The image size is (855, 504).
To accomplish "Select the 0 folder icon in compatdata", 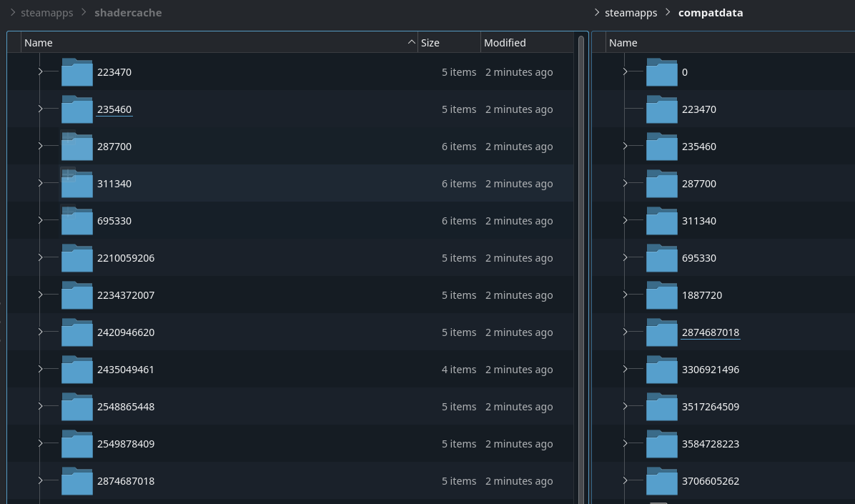I will [661, 72].
